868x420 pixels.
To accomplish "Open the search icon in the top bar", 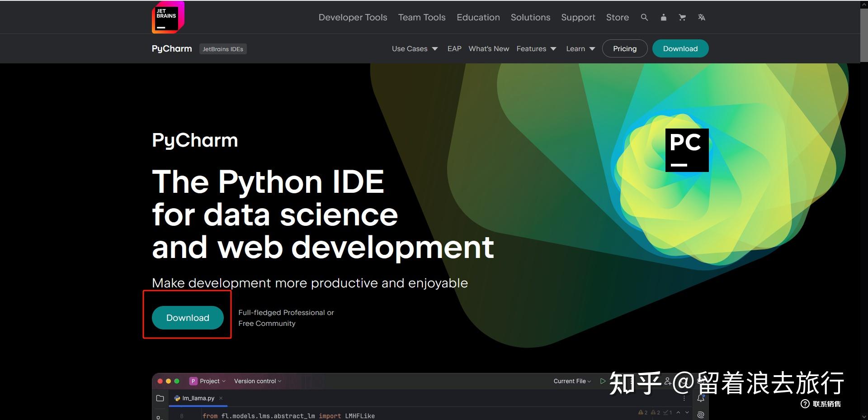I will click(644, 17).
